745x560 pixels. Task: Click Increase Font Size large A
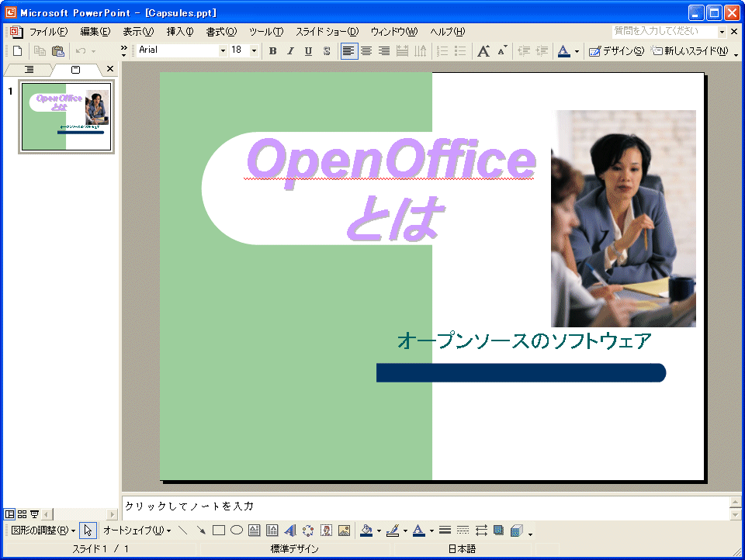[x=483, y=51]
